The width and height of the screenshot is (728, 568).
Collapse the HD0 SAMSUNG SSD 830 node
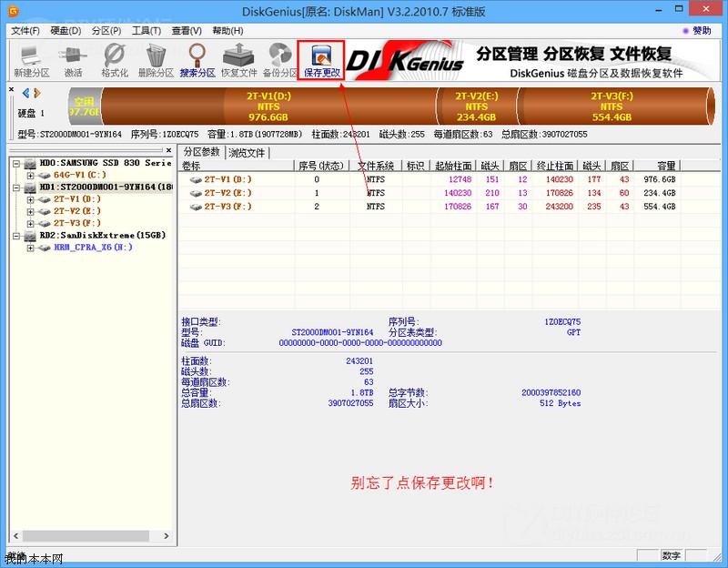pos(16,164)
